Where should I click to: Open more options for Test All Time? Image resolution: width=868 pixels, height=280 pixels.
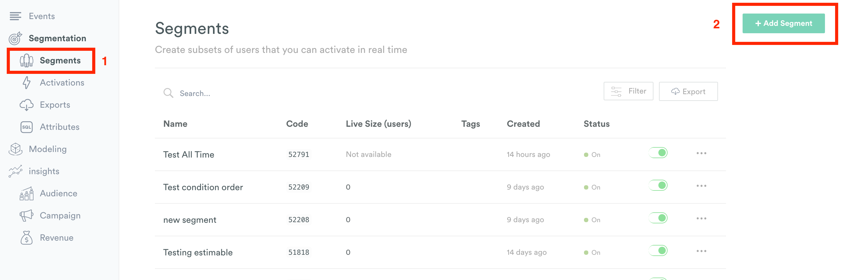pyautogui.click(x=701, y=154)
